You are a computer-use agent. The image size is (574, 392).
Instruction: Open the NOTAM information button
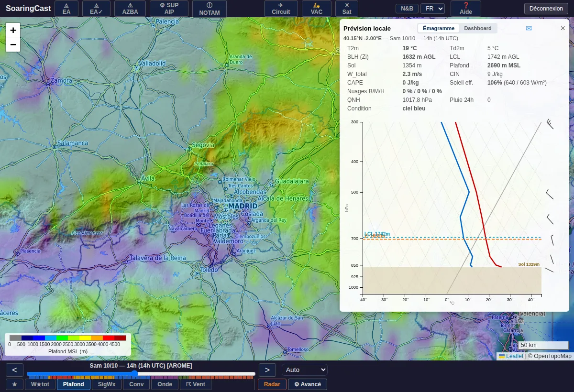pyautogui.click(x=210, y=9)
